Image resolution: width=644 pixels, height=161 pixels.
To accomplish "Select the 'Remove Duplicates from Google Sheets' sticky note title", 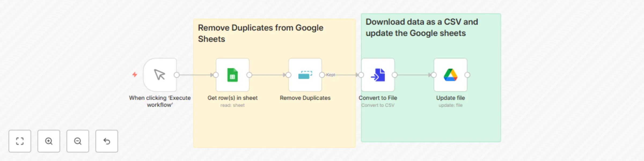I will (261, 33).
